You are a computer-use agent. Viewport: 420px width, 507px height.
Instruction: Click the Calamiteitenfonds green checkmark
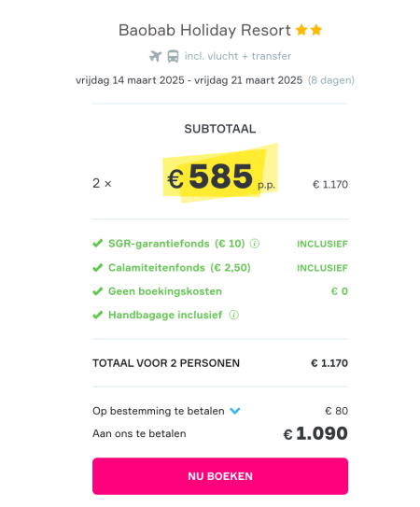coord(98,268)
